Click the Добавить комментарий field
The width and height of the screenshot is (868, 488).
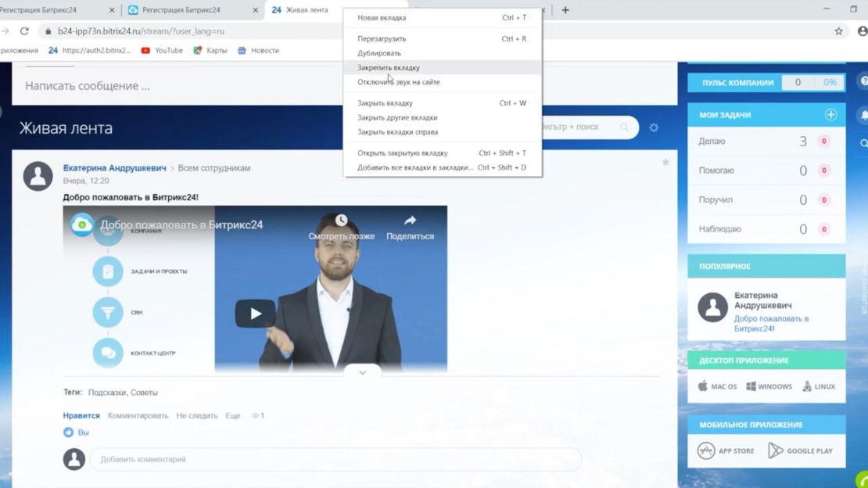(x=335, y=459)
